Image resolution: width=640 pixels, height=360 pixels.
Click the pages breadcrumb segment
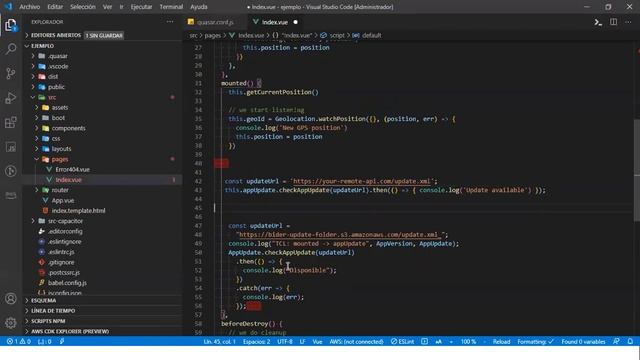pyautogui.click(x=213, y=36)
